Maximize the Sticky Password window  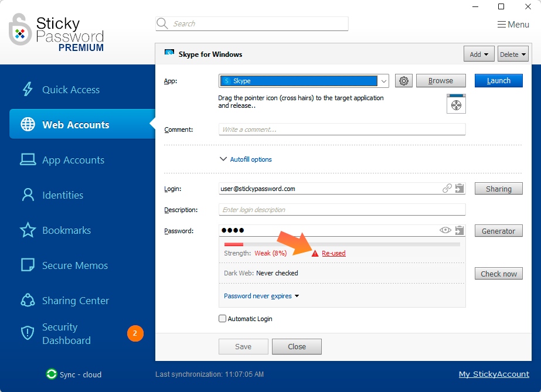click(501, 6)
